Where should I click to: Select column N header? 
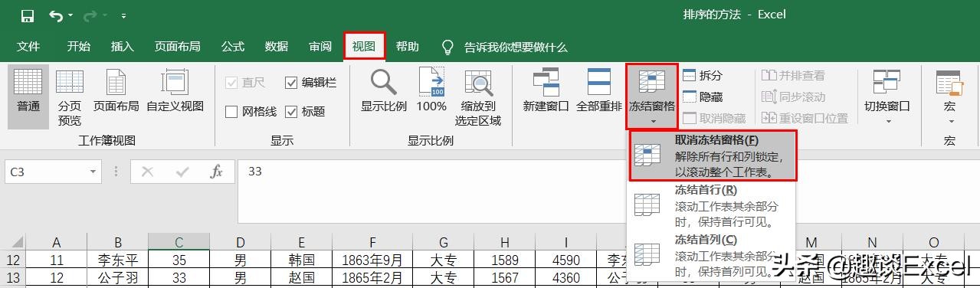coord(872,241)
